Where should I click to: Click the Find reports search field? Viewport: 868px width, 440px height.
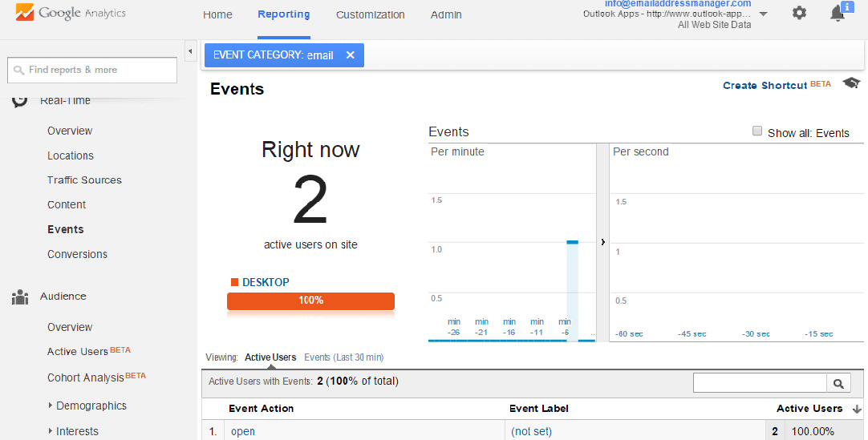click(92, 70)
